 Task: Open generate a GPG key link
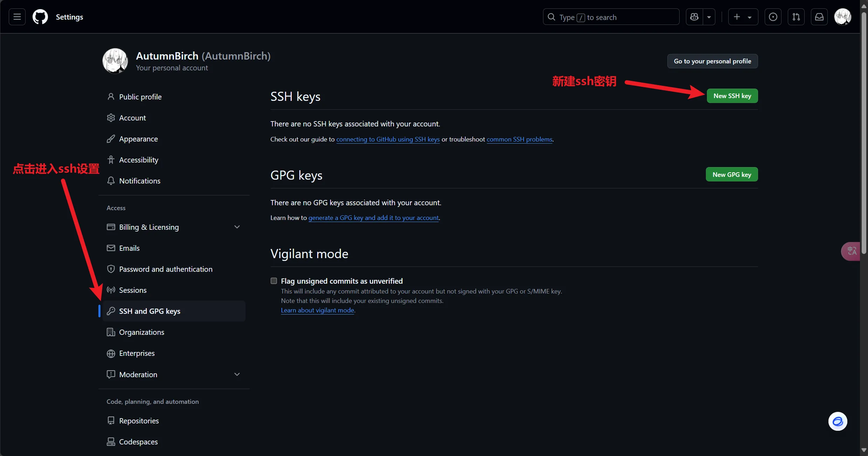point(374,218)
